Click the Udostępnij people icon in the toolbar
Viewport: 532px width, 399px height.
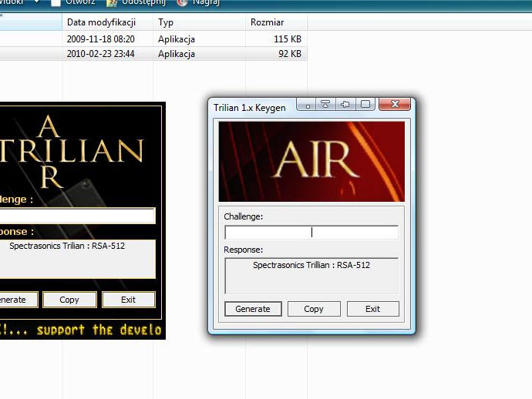[111, 3]
